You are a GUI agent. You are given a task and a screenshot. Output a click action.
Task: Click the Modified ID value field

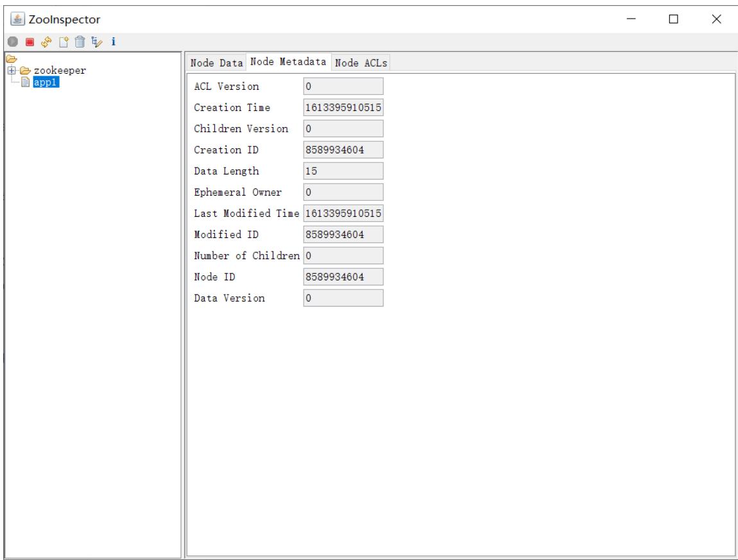[343, 235]
